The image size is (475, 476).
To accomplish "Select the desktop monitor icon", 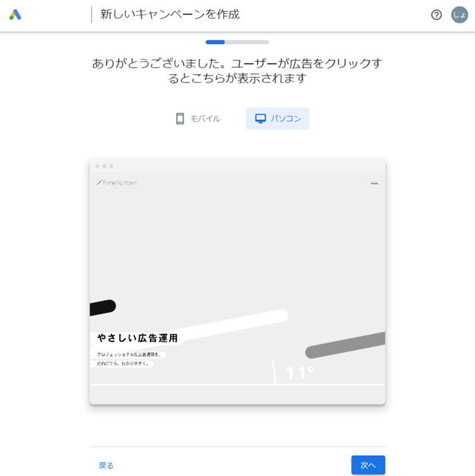I will pos(261,118).
